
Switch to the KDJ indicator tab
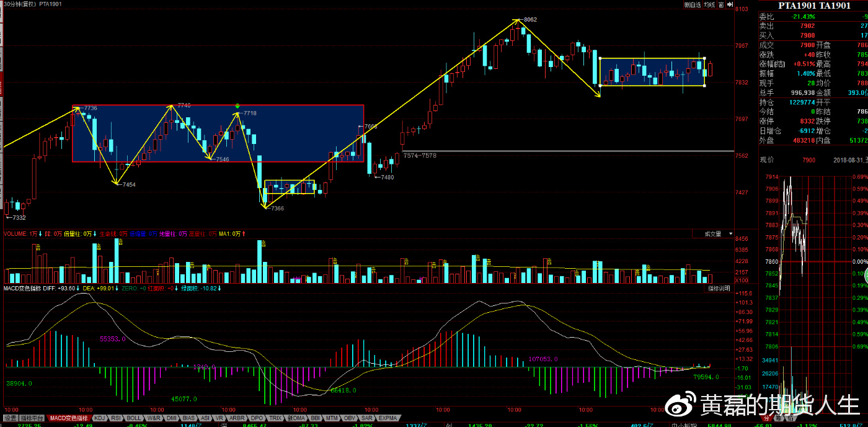tap(100, 418)
